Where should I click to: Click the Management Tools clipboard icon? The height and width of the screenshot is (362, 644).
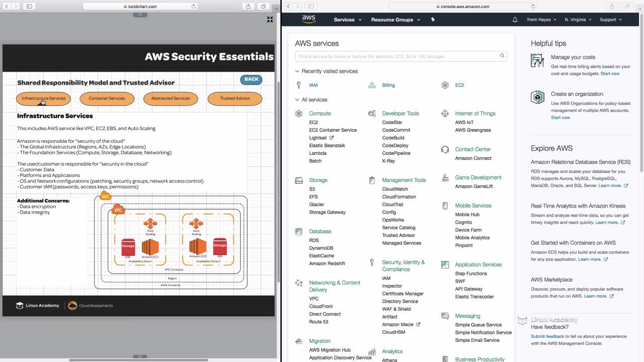pyautogui.click(x=372, y=180)
